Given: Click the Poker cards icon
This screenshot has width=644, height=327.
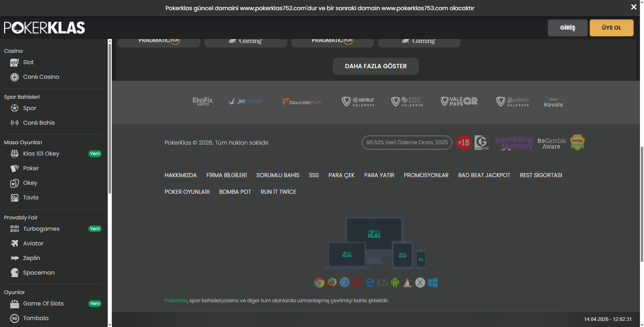Looking at the screenshot, I should tap(15, 168).
